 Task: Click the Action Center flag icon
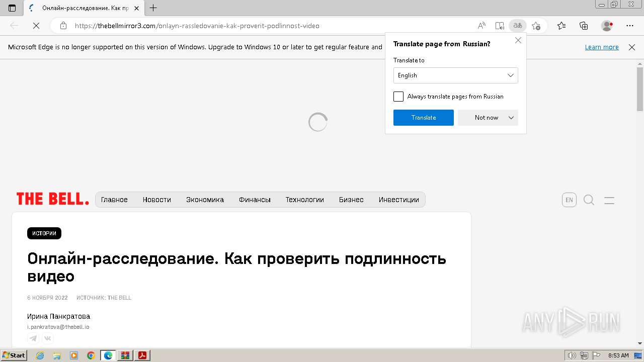[x=595, y=355]
